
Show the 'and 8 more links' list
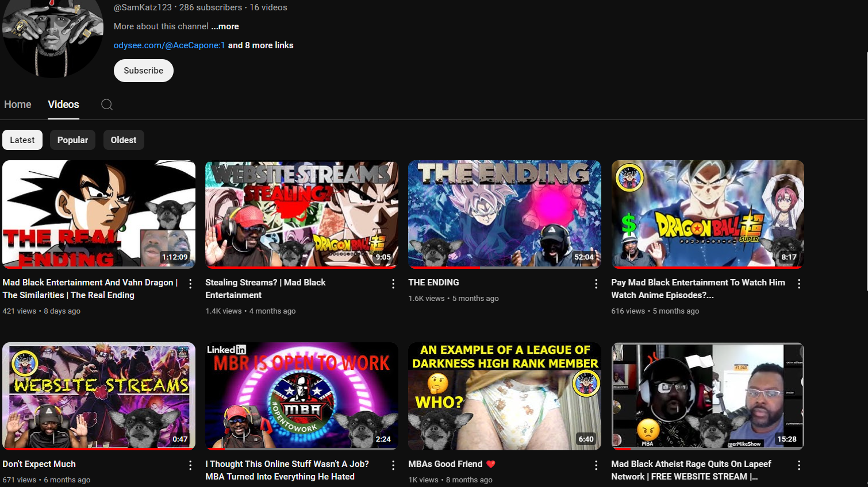(x=260, y=45)
